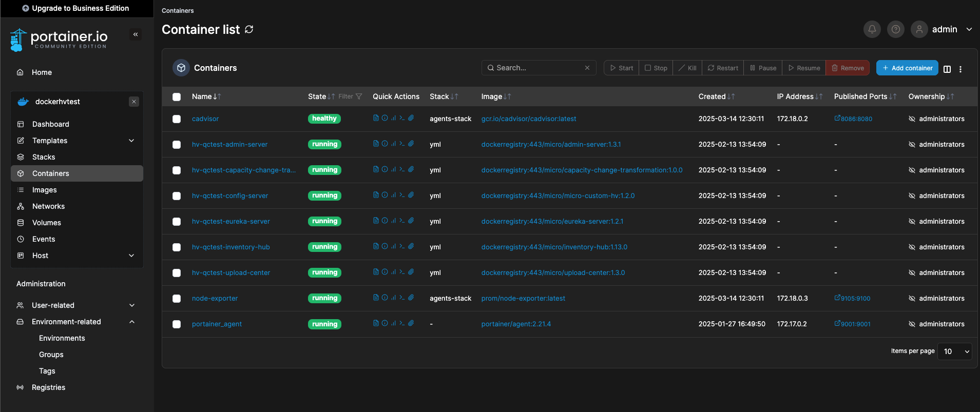The height and width of the screenshot is (412, 980).
Task: Collapse the sidebar with the double-chevron icon
Action: tap(136, 34)
